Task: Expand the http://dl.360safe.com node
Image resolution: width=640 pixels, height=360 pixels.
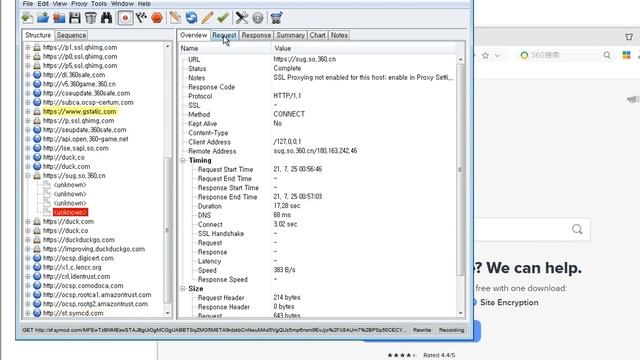Action: tap(28, 75)
